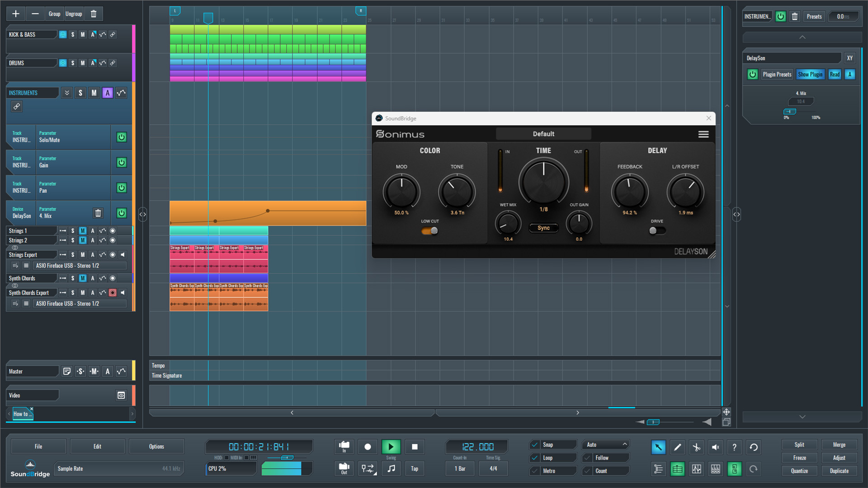Enable the Count checkbox
Screen dimensions: 868x488
587,471
